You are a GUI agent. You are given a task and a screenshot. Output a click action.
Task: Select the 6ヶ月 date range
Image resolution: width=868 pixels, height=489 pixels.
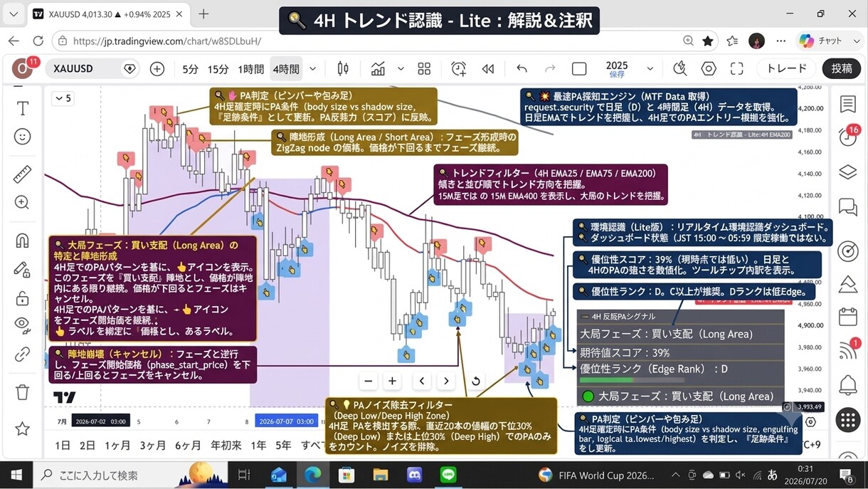click(x=188, y=446)
